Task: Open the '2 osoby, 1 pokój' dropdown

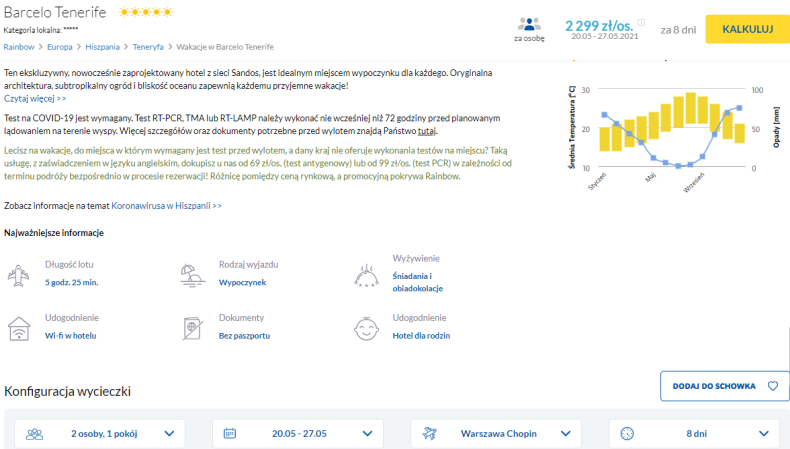Action: (x=100, y=433)
